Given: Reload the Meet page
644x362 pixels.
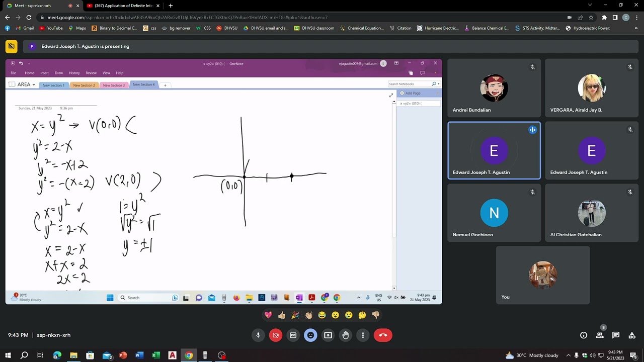Looking at the screenshot, I should (29, 17).
